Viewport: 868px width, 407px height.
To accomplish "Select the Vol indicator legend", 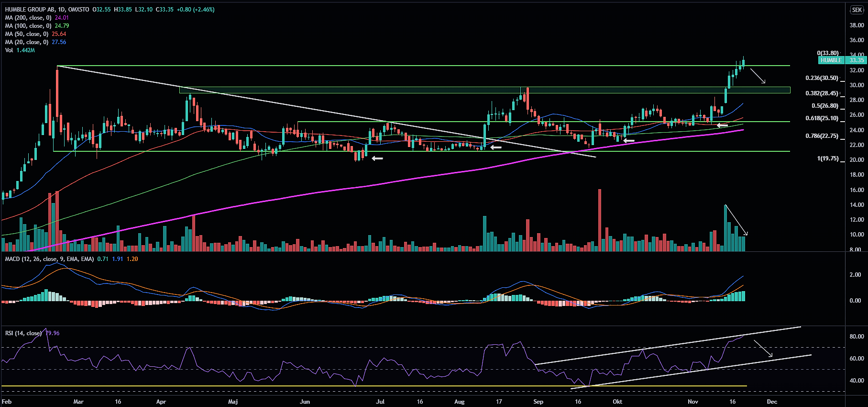I will (x=10, y=50).
